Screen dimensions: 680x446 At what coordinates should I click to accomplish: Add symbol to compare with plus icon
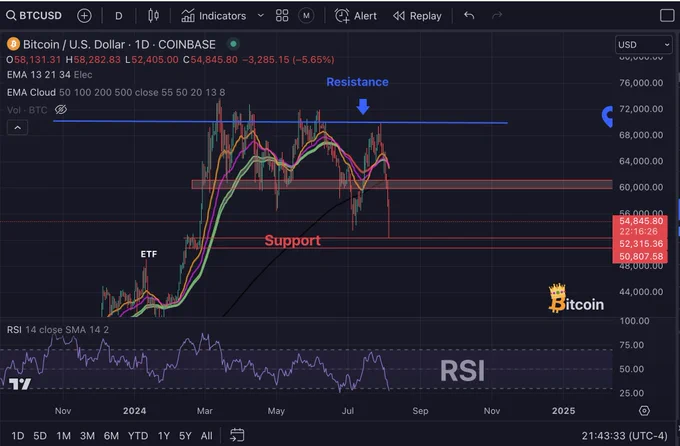pyautogui.click(x=84, y=16)
